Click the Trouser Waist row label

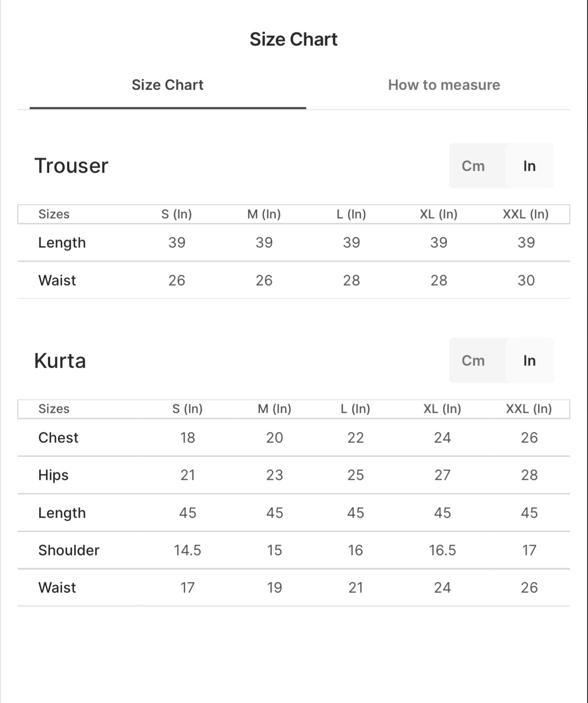click(57, 280)
